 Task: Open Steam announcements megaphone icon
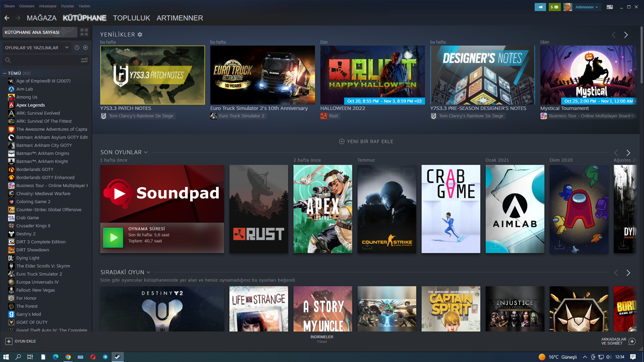coord(540,7)
